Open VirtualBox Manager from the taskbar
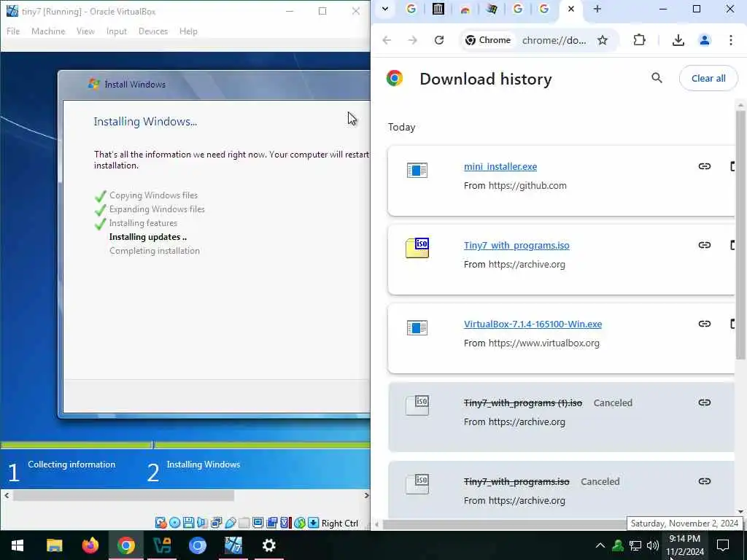The image size is (747, 560). 162,545
